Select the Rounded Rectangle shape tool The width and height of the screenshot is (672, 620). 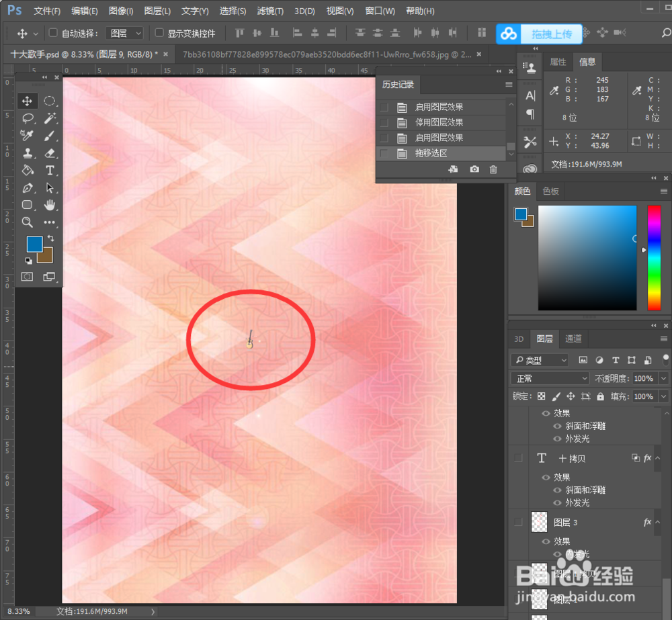tap(28, 205)
